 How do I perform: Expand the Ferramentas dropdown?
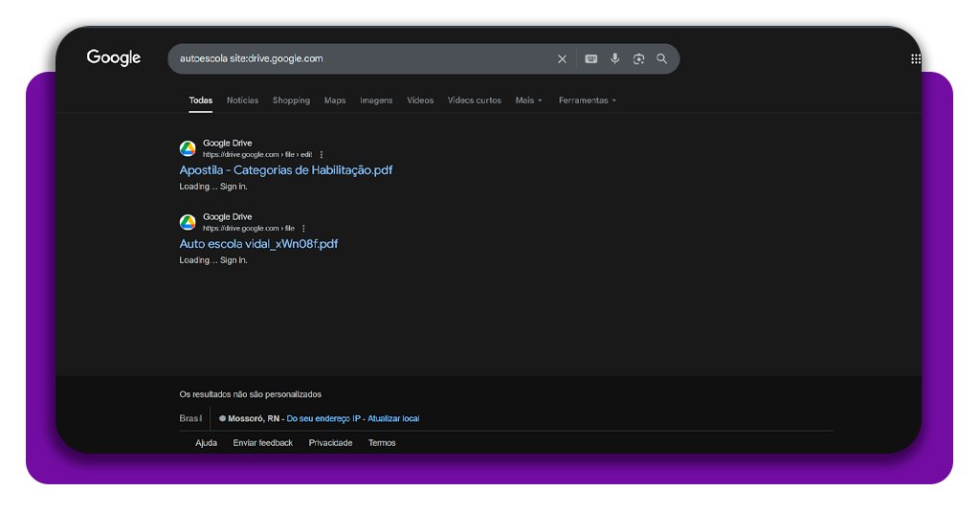pos(587,100)
